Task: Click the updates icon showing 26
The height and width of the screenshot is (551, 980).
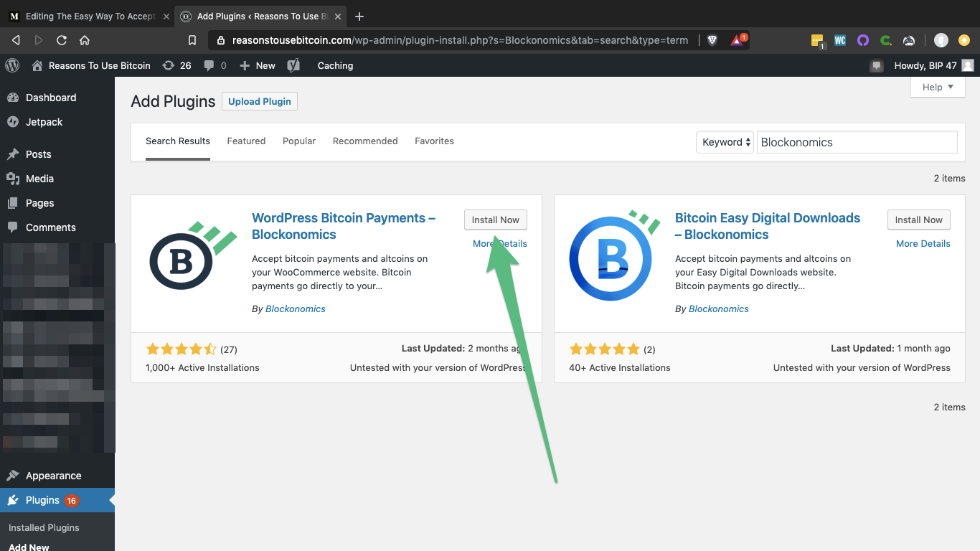Action: coord(176,65)
